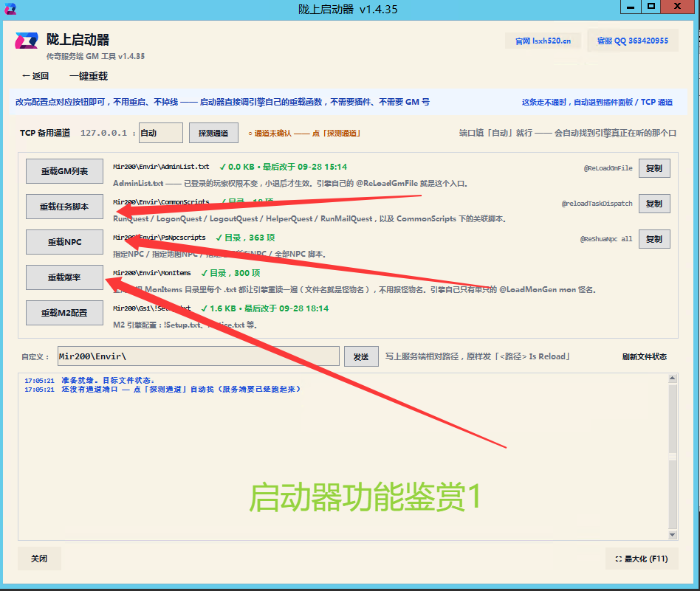Click the '✓ 目录，300 项' status text
700x591 pixels.
pos(230,273)
